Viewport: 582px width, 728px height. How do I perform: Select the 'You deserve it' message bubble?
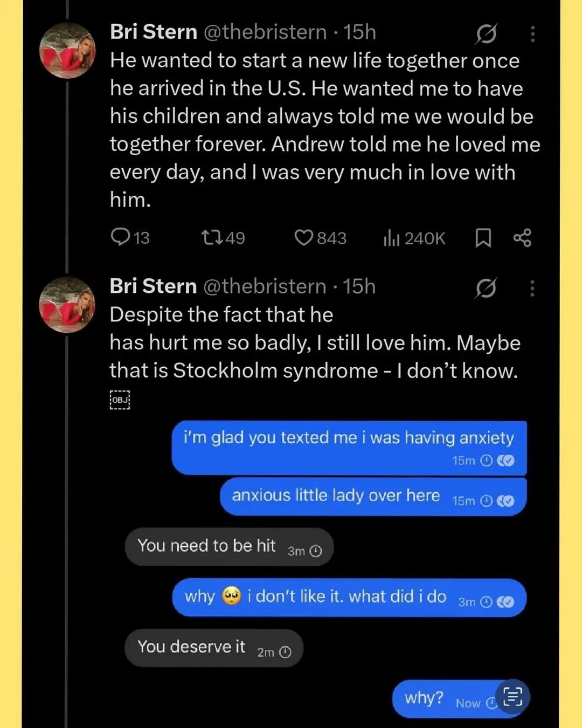click(x=213, y=648)
